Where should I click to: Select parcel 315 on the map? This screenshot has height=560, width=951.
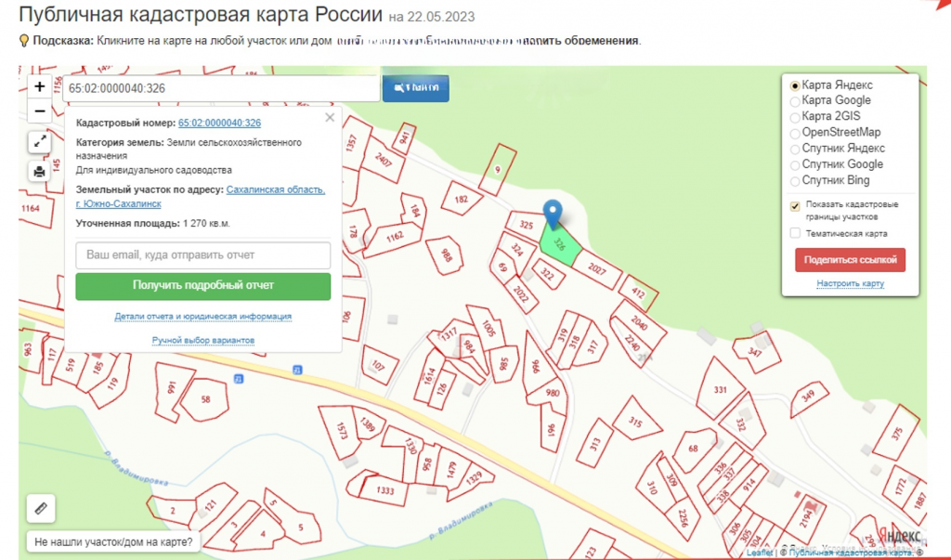pos(635,421)
